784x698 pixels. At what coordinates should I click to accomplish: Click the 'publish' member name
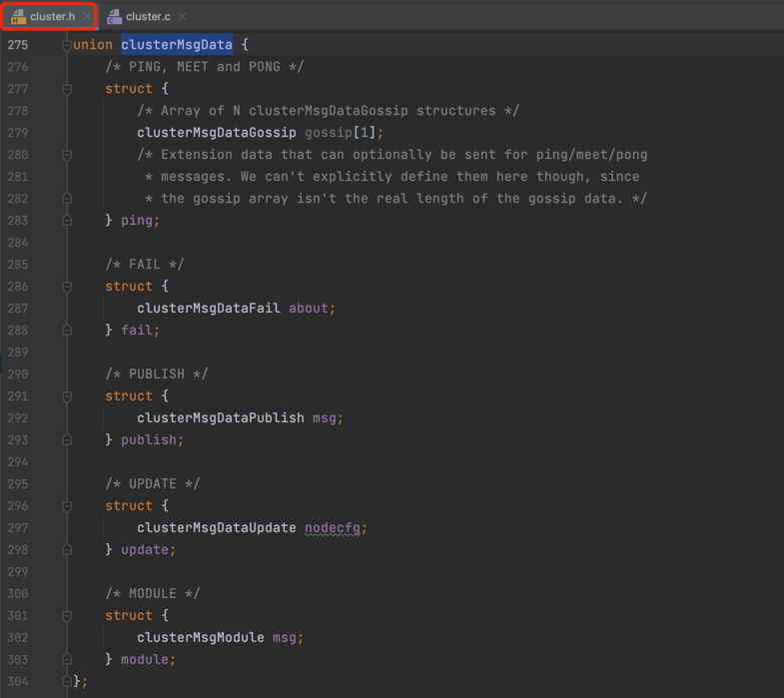point(149,440)
